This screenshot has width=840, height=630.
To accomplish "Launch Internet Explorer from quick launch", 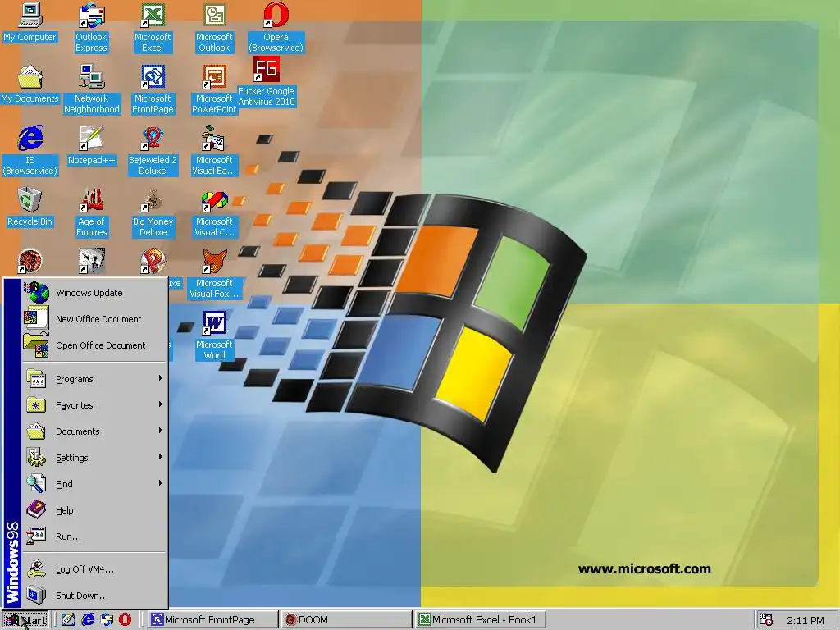I will click(87, 620).
